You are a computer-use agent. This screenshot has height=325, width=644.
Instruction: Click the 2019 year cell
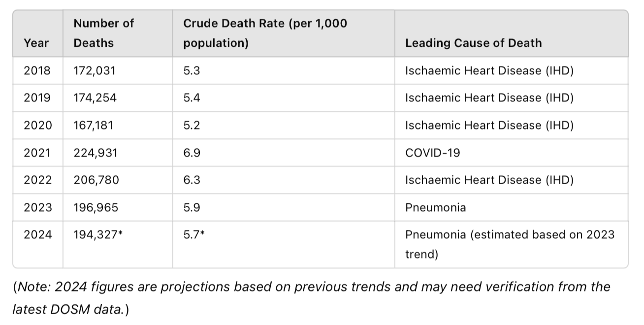pyautogui.click(x=37, y=97)
